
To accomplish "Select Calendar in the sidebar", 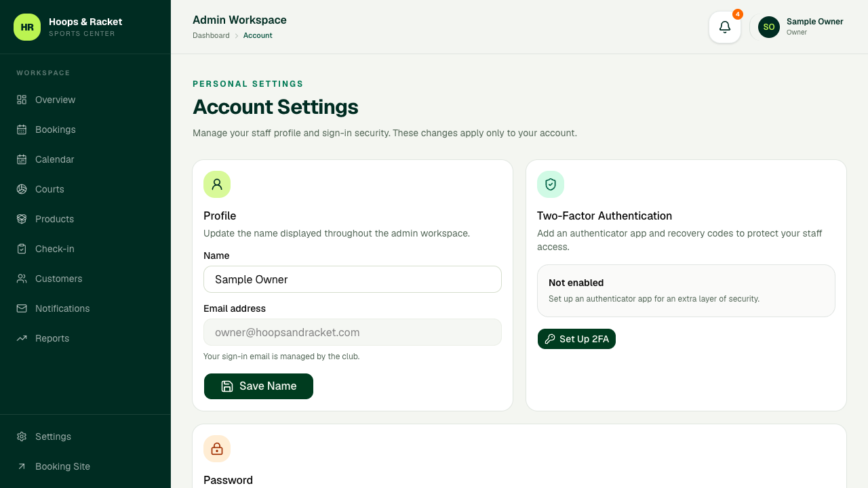I will click(85, 159).
